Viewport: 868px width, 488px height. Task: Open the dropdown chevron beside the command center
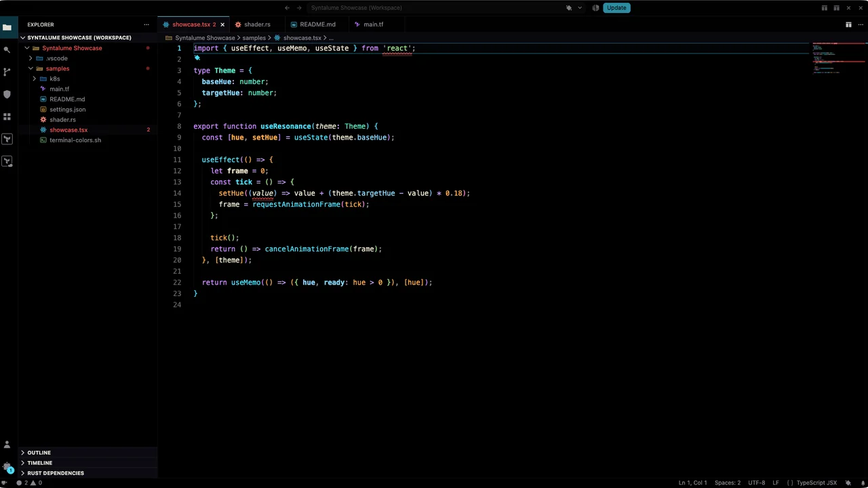coord(579,8)
